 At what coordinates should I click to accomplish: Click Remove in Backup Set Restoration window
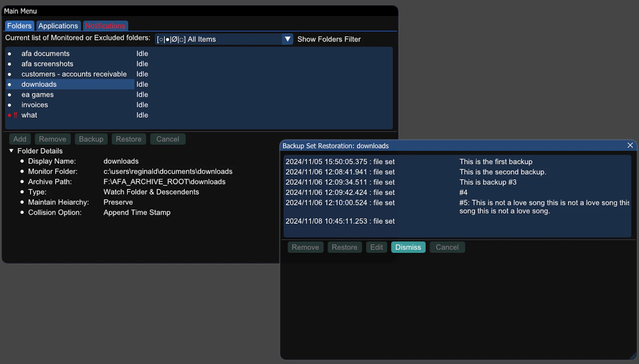(x=305, y=247)
